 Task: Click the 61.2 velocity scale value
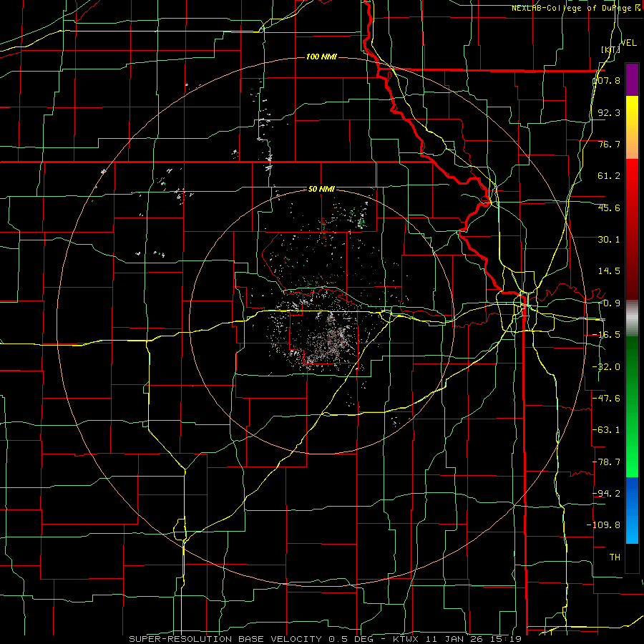[609, 176]
